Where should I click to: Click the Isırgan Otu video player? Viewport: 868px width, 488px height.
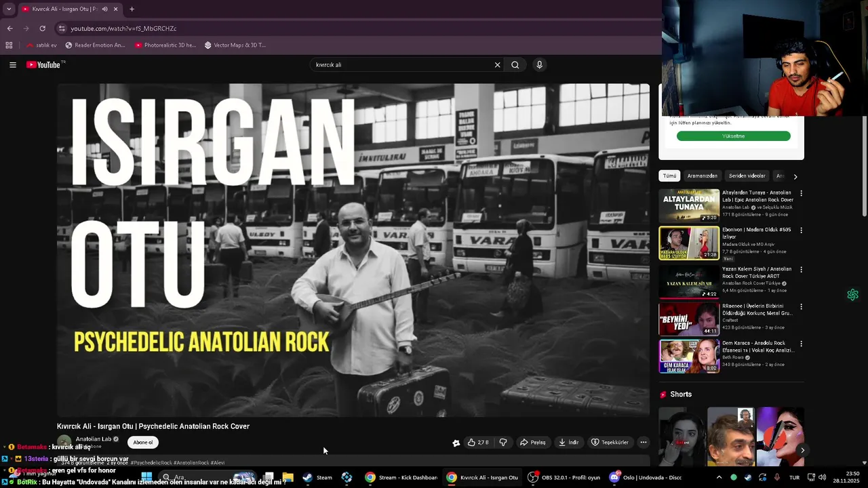353,250
